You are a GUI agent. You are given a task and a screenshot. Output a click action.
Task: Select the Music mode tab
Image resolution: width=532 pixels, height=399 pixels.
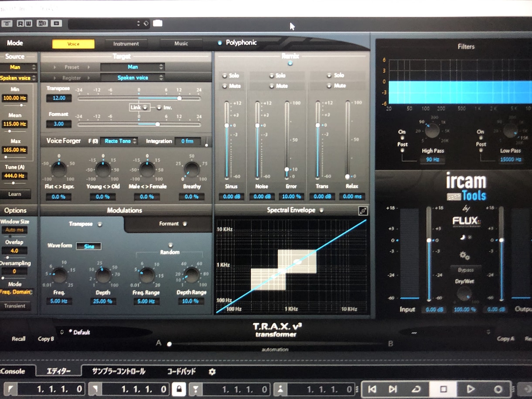pyautogui.click(x=181, y=44)
